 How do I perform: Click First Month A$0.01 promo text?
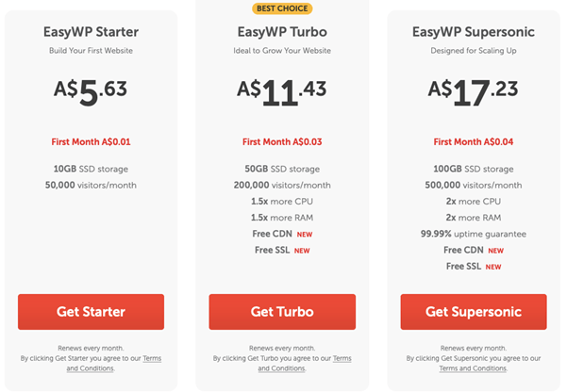click(91, 141)
